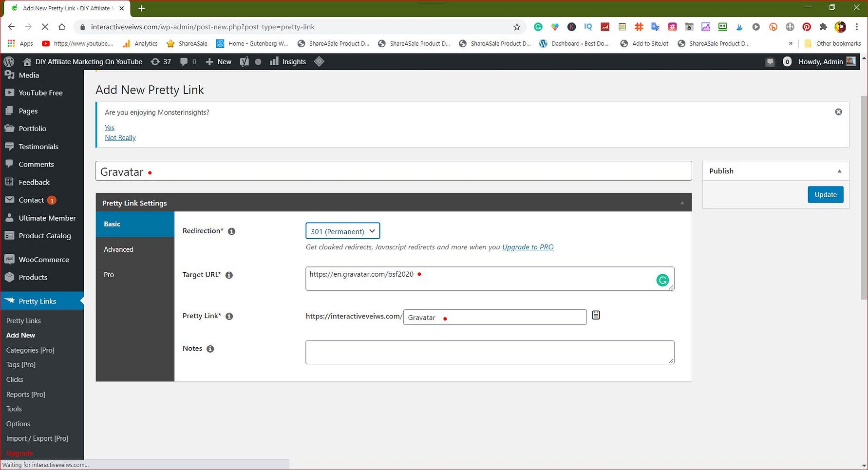Click the diamond icon after Insights
The height and width of the screenshot is (470, 868).
(319, 61)
